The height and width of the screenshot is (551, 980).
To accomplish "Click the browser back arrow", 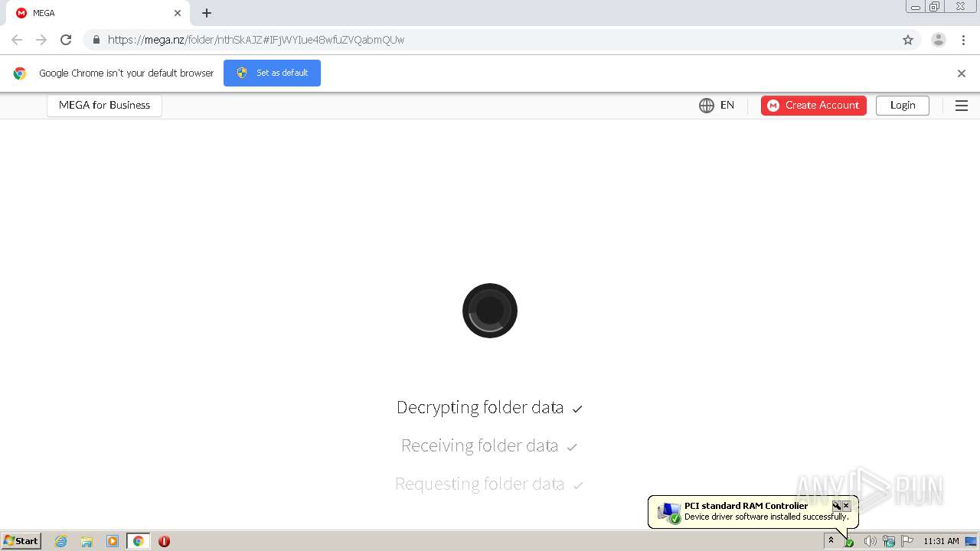I will [17, 40].
